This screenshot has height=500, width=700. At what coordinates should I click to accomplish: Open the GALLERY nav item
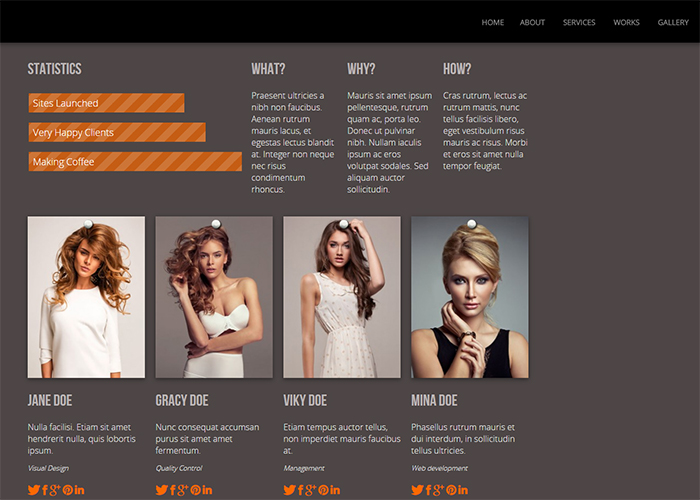click(673, 22)
